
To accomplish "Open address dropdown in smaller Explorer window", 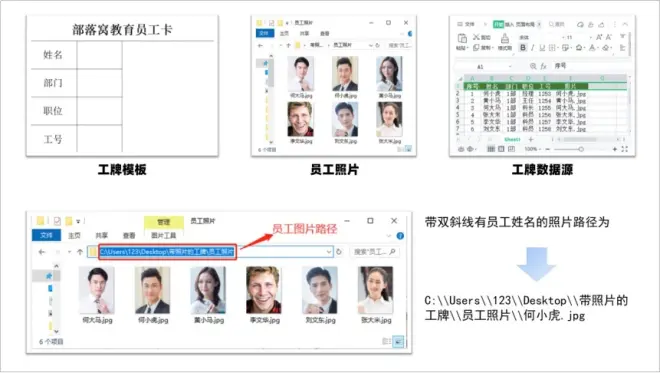I will point(370,45).
